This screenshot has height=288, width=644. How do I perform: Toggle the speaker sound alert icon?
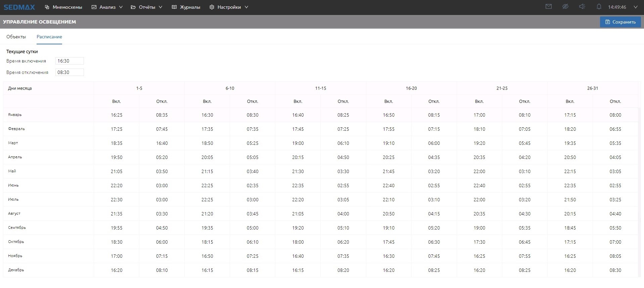pyautogui.click(x=582, y=7)
